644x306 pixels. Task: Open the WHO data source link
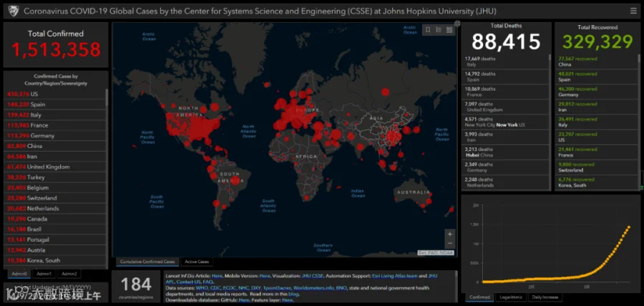coord(202,288)
